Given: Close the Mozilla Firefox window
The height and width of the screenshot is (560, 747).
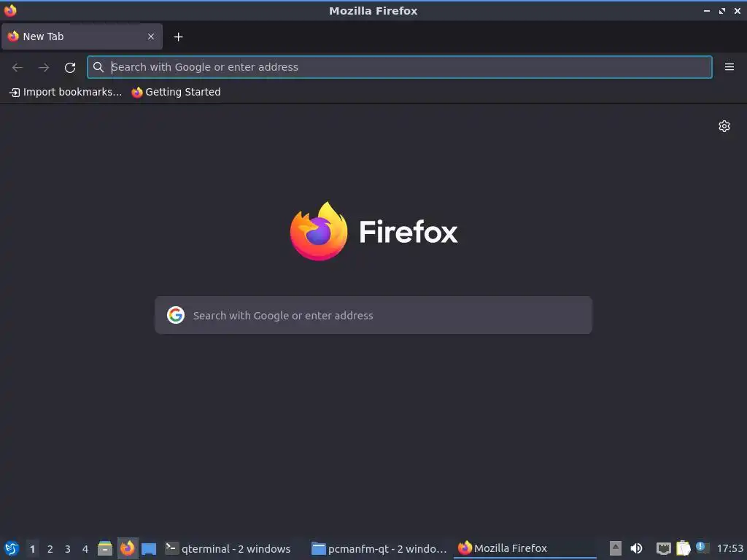Looking at the screenshot, I should [x=737, y=10].
